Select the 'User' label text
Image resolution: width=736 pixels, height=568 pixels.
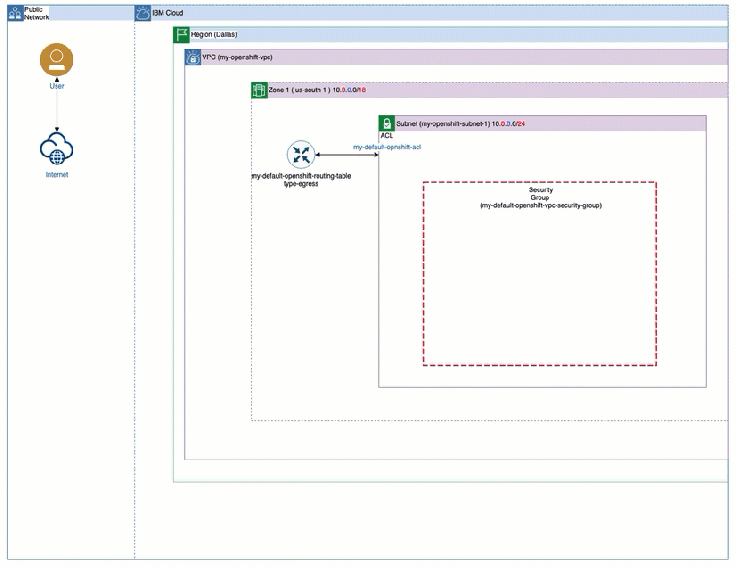coord(57,86)
